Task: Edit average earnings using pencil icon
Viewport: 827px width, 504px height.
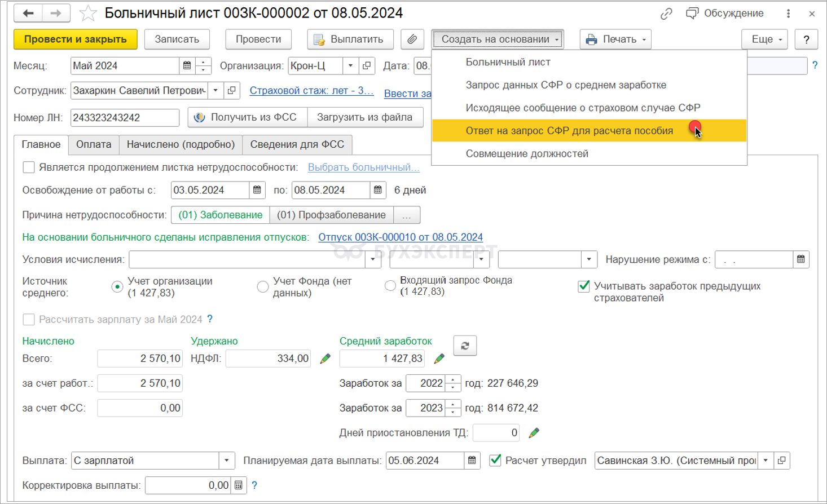Action: pyautogui.click(x=439, y=359)
